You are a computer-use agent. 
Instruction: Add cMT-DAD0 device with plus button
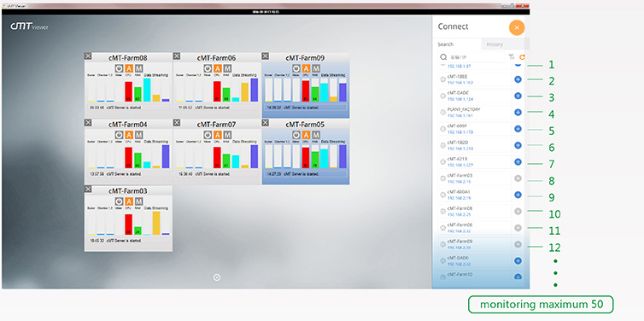518,260
